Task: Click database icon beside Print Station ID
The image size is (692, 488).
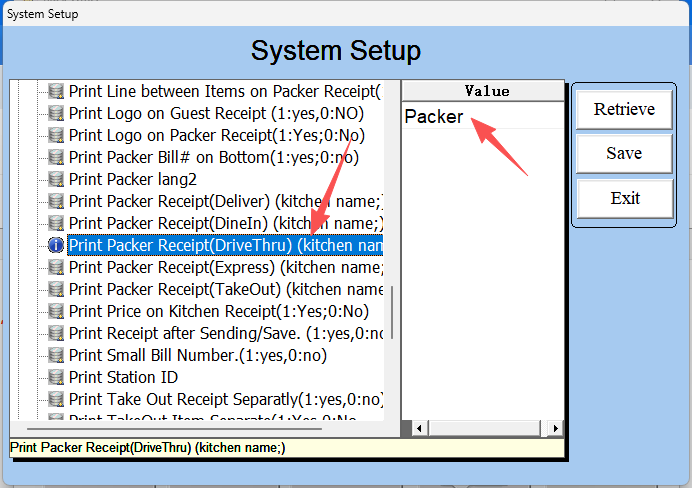Action: (56, 377)
